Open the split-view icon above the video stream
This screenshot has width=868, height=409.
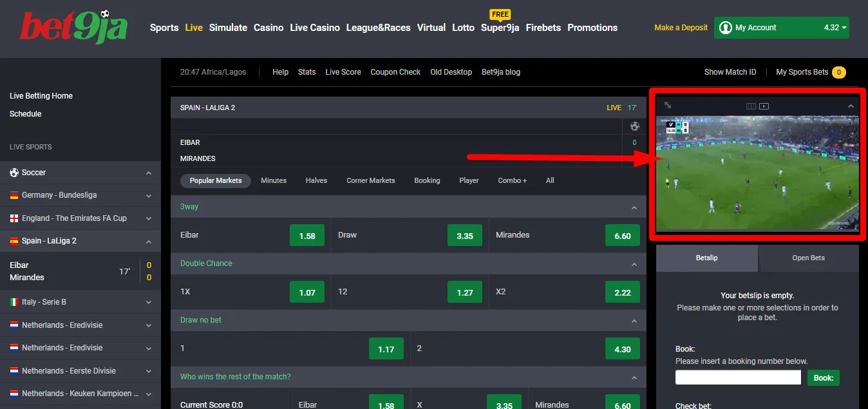[x=751, y=106]
